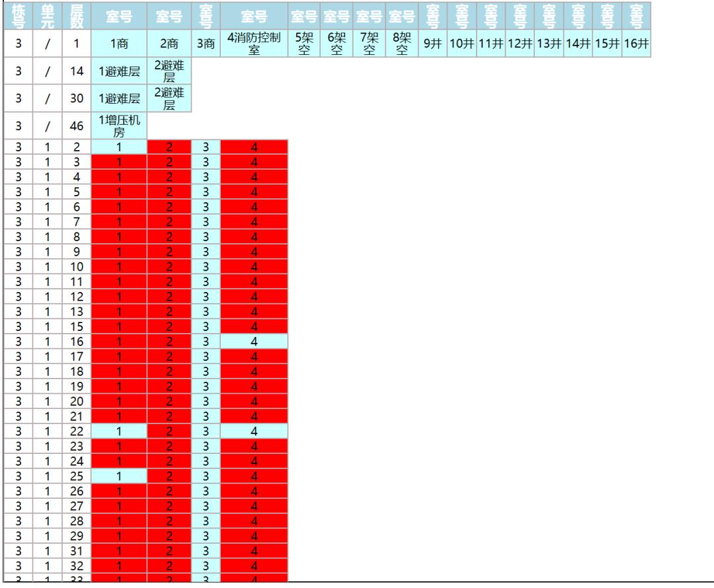Click the 层数 column header
714x588 pixels.
pyautogui.click(x=77, y=16)
